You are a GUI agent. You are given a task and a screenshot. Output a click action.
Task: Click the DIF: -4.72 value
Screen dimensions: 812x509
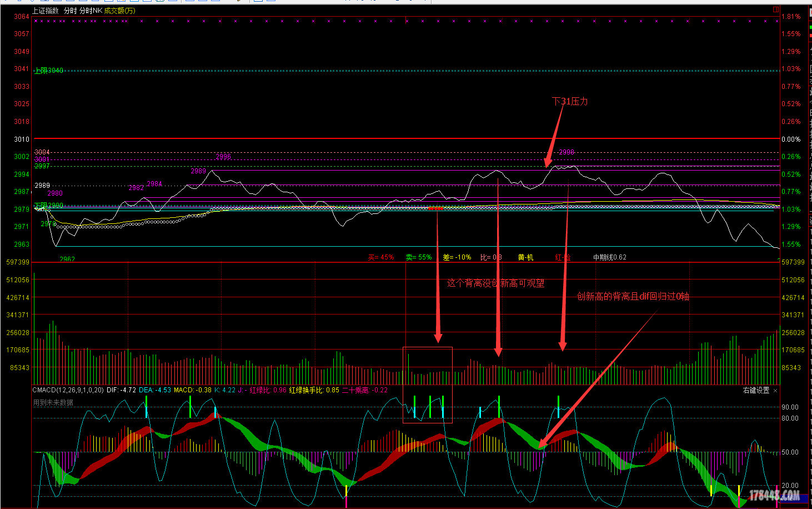coord(121,390)
